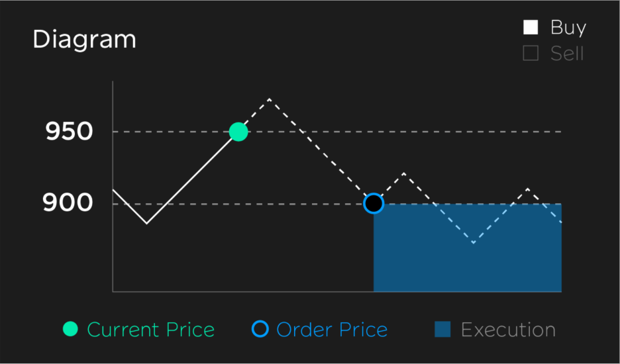Click the 950 dashed horizontal gridline

coord(337,131)
